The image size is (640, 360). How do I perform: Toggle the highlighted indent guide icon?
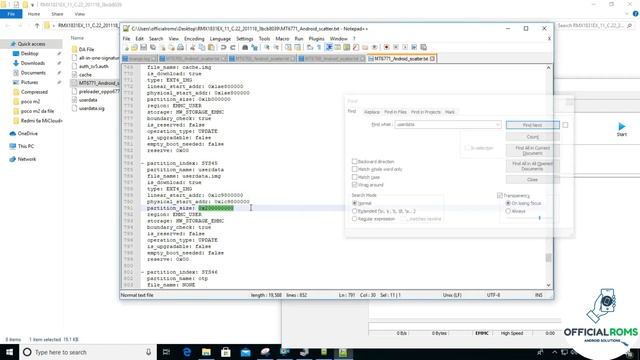[x=329, y=47]
